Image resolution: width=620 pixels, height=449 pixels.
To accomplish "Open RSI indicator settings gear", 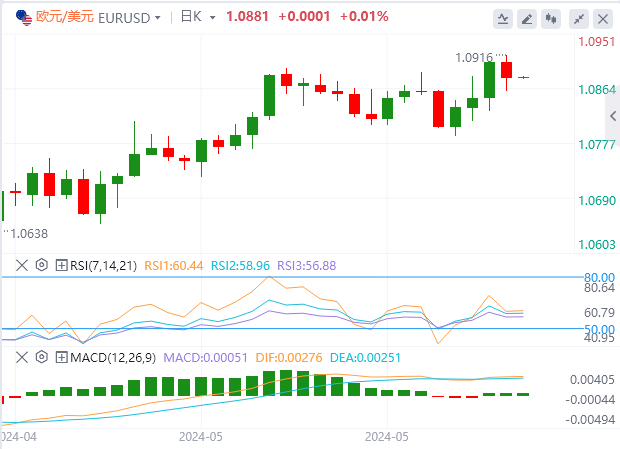I will coord(42,265).
